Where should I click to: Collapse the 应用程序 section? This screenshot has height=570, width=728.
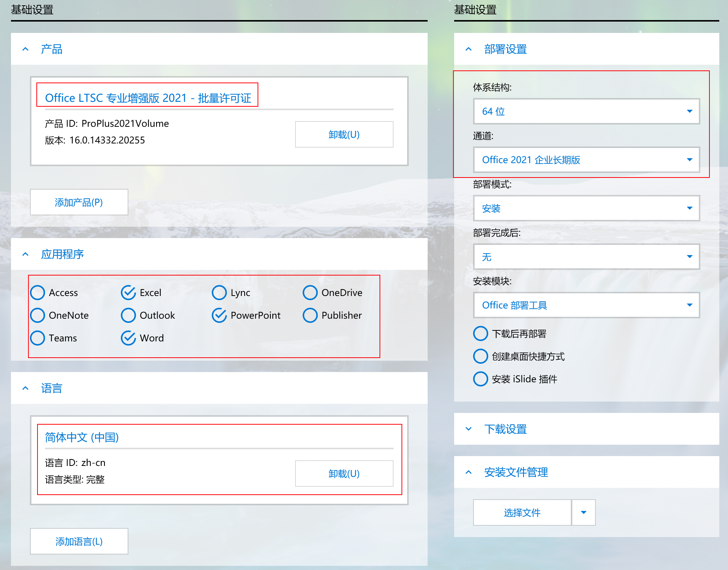[x=25, y=254]
